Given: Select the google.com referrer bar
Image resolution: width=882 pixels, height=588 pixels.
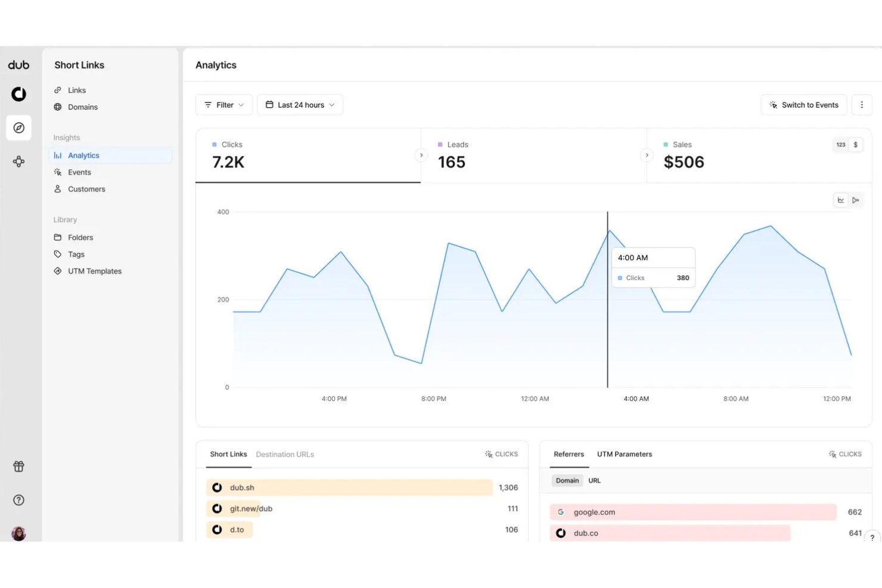Looking at the screenshot, I should click(693, 512).
